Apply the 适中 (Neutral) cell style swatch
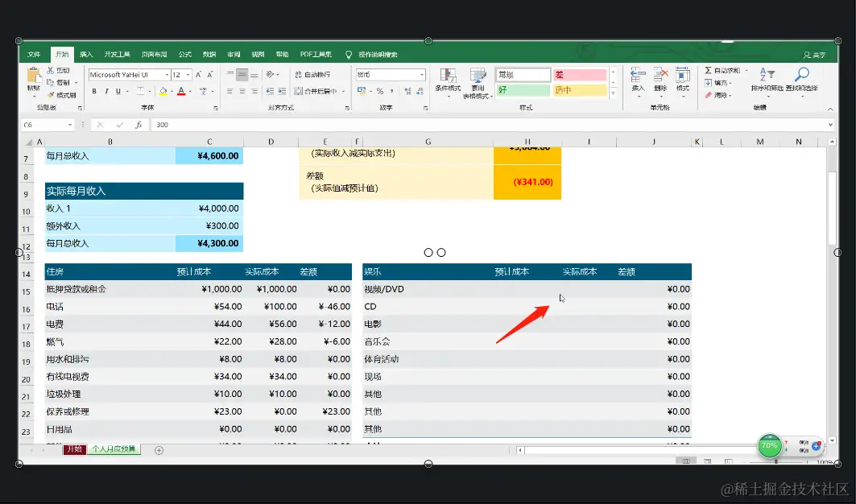856x504 pixels. pos(579,90)
